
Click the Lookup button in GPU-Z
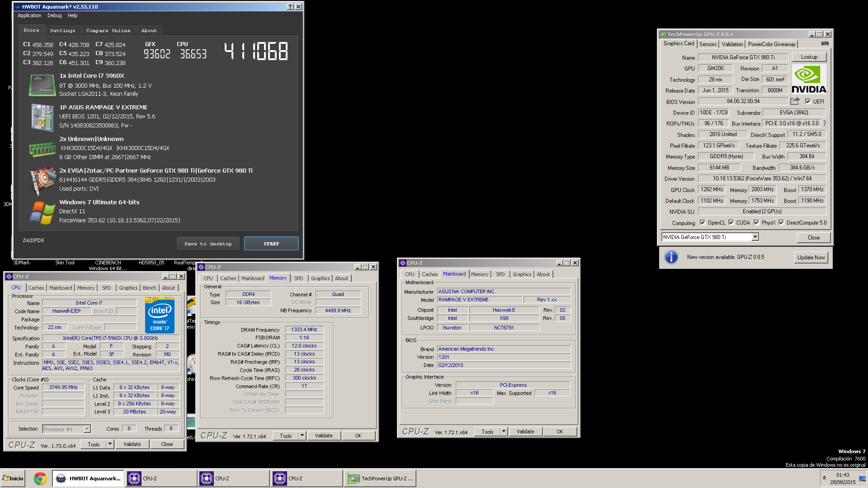809,57
